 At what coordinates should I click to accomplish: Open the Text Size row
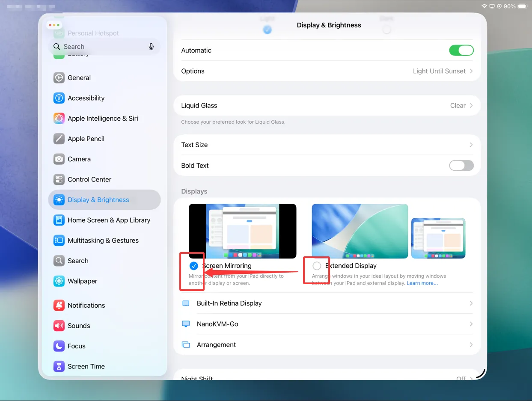[327, 145]
